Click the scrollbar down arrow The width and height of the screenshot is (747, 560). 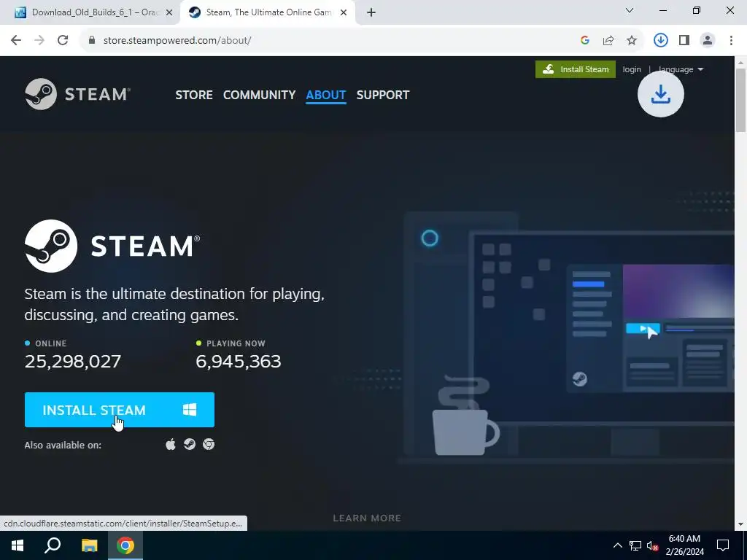tap(741, 524)
